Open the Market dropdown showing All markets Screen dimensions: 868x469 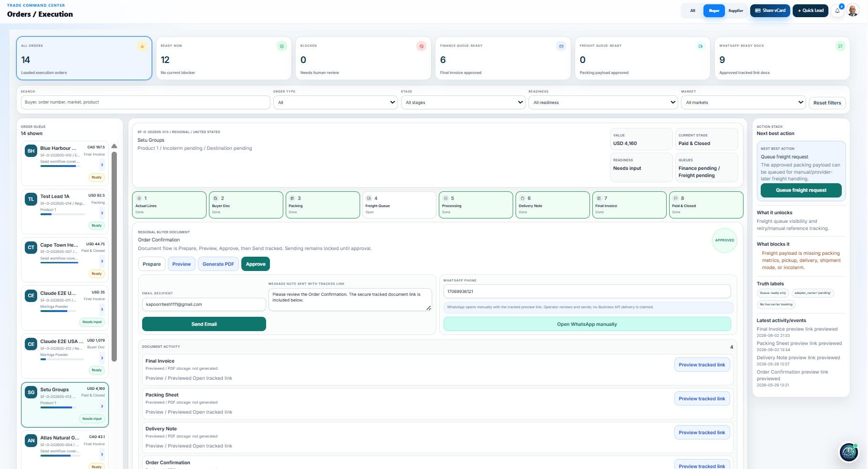[x=743, y=103]
